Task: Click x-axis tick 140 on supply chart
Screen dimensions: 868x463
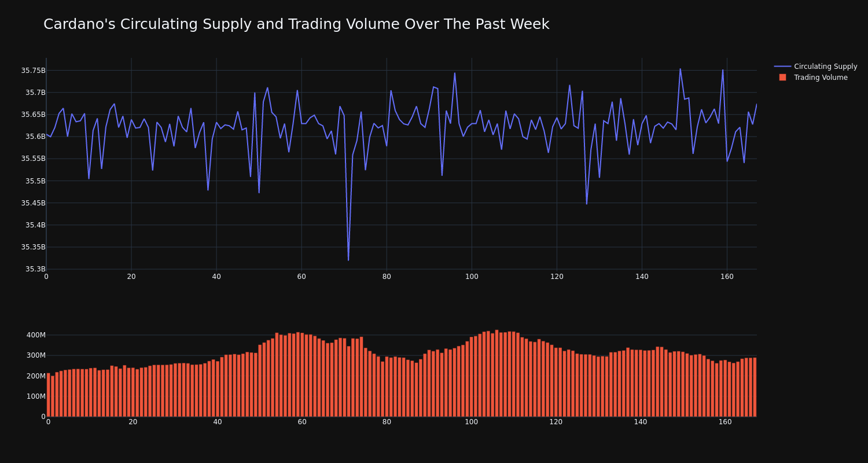Action: tap(642, 277)
